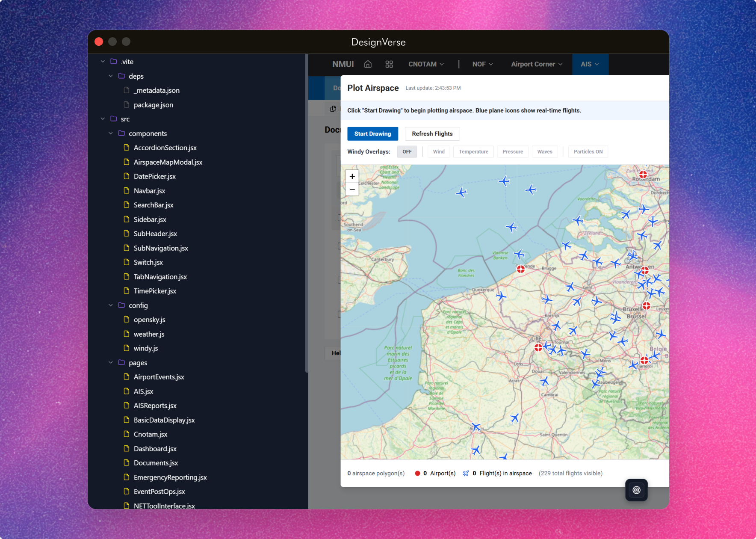Click the target button at bottom right

pos(636,490)
